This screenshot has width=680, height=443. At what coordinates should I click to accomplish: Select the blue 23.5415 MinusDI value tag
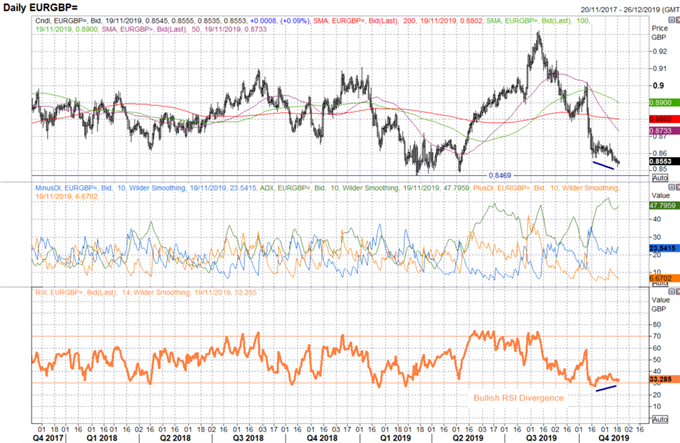tap(664, 248)
